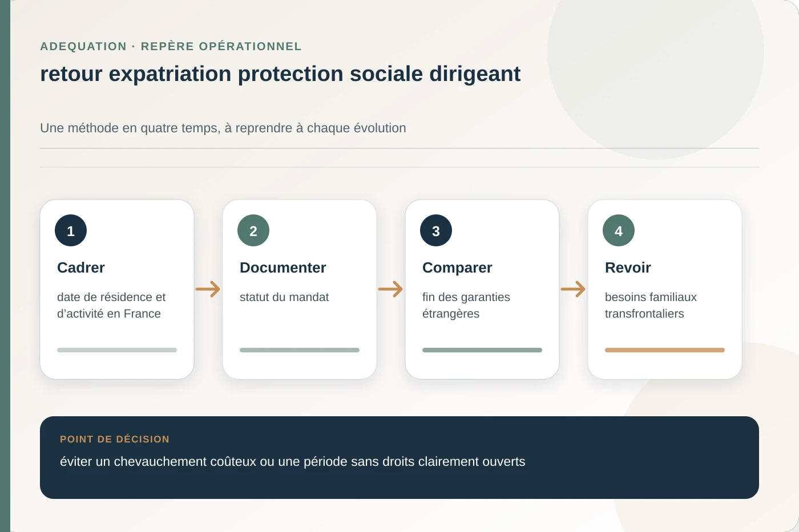Click the orange bar in the Revoir card

[x=665, y=350]
